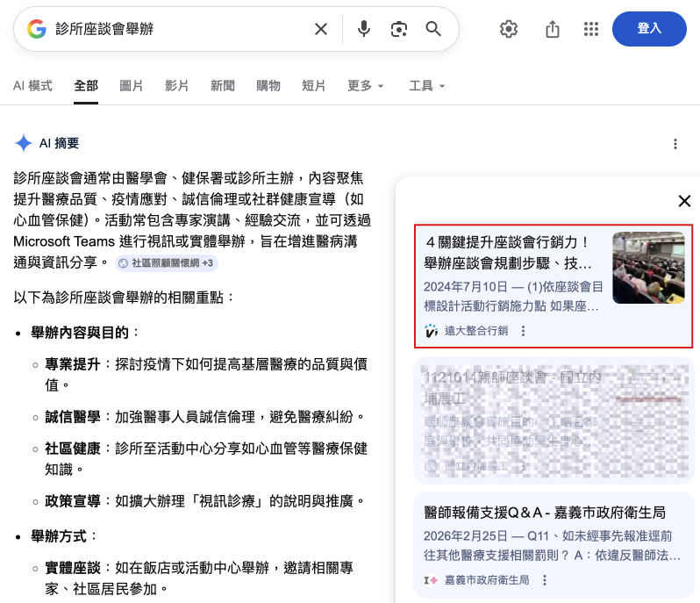Switch to the 新聞 tab
Image resolution: width=700 pixels, height=603 pixels.
coord(223,86)
